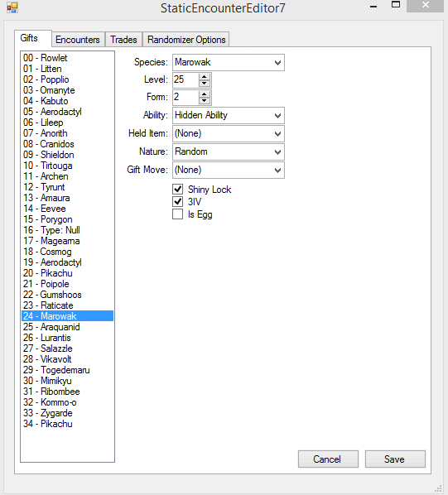Increase Form value with up arrow
448x495 pixels.
click(205, 94)
